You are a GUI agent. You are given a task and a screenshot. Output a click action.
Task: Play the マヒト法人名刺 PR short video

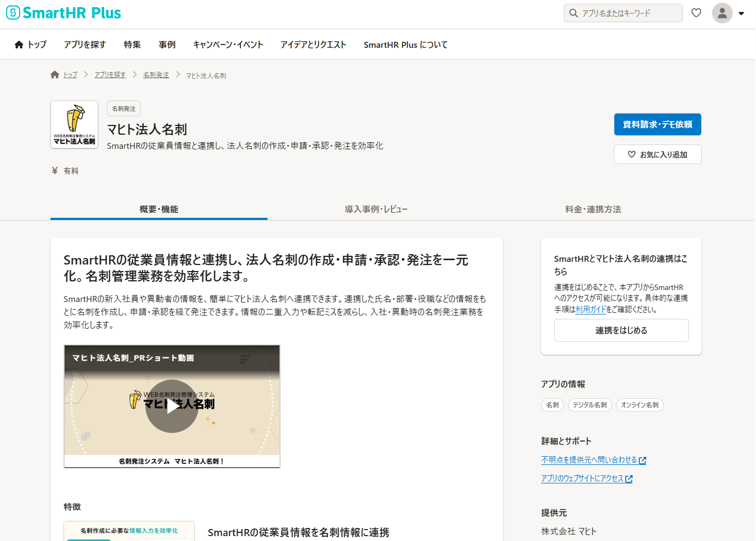pyautogui.click(x=171, y=406)
